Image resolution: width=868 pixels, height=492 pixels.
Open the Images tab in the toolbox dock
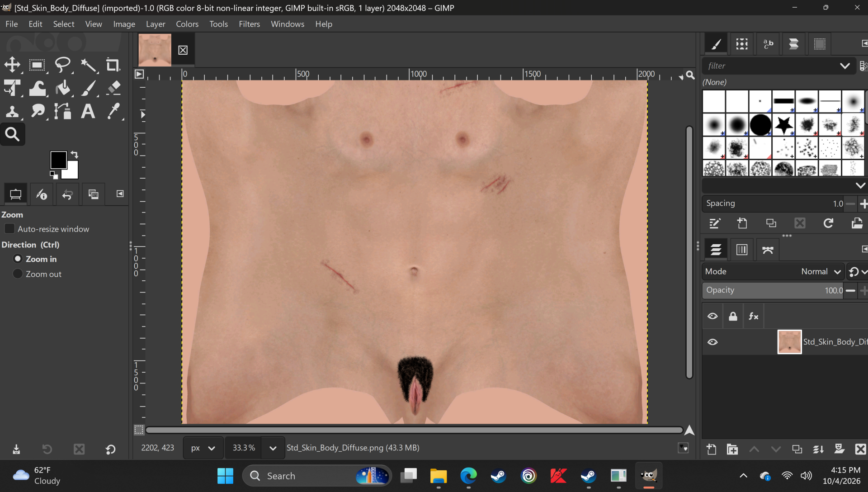click(x=94, y=194)
